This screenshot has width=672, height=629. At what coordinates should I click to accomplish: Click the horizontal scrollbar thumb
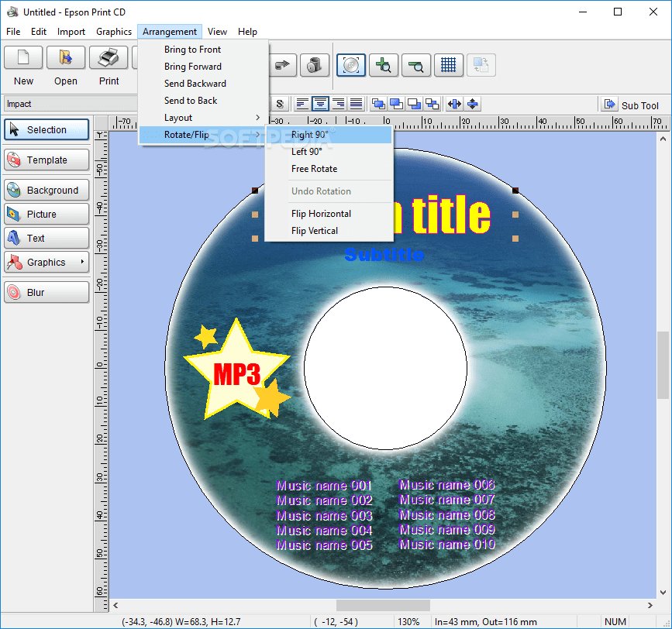tap(382, 605)
